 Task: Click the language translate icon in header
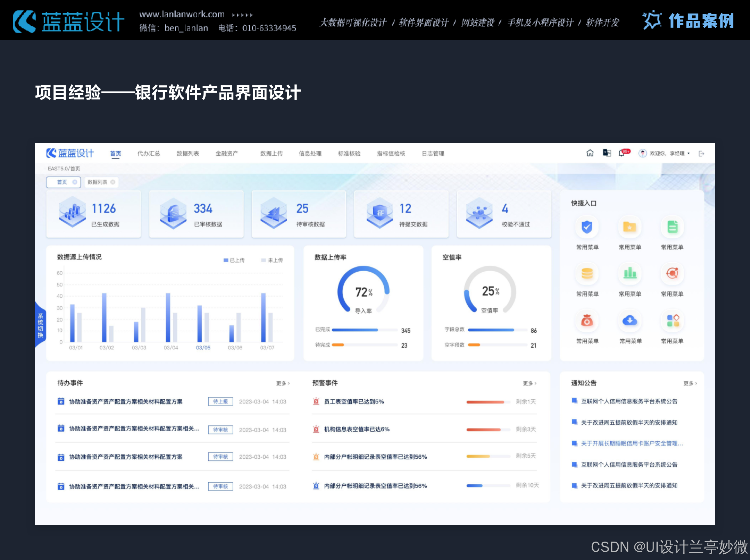[607, 153]
